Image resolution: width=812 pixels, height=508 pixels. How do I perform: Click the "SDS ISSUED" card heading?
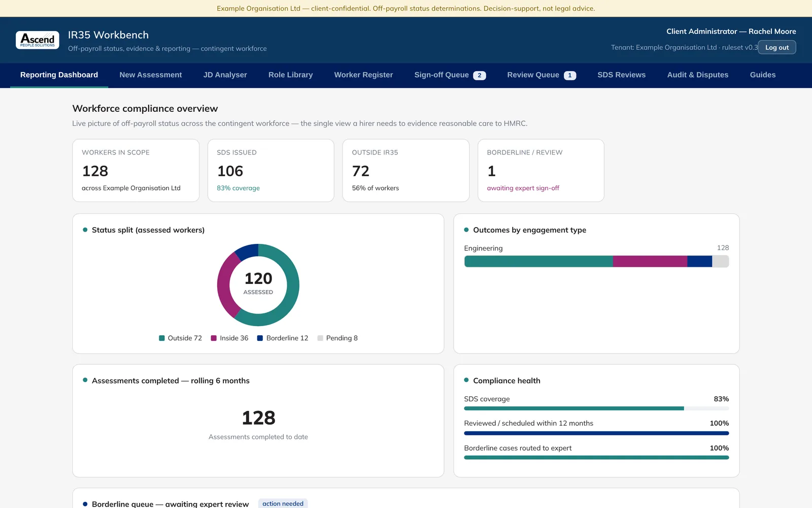click(236, 152)
